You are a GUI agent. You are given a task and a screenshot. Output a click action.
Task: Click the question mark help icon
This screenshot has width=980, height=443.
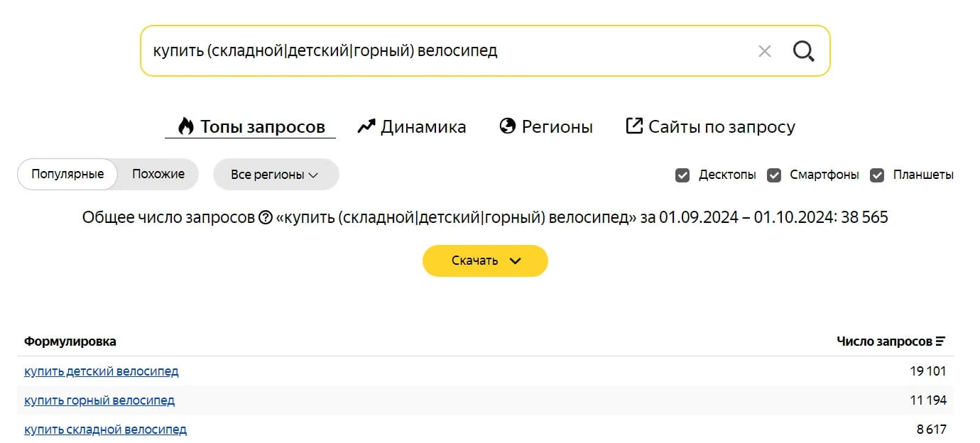pos(266,218)
